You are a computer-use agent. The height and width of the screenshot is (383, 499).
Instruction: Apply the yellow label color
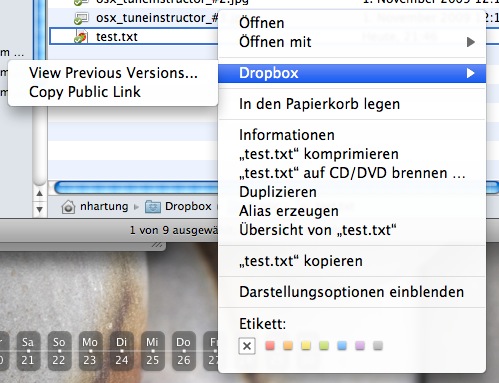pos(306,346)
